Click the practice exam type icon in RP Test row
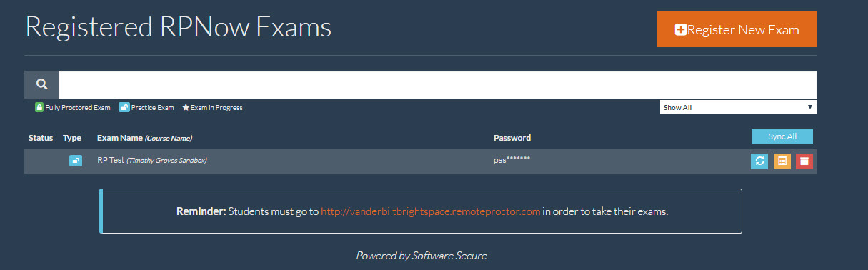Viewport: 868px width, 270px height. pyautogui.click(x=76, y=161)
